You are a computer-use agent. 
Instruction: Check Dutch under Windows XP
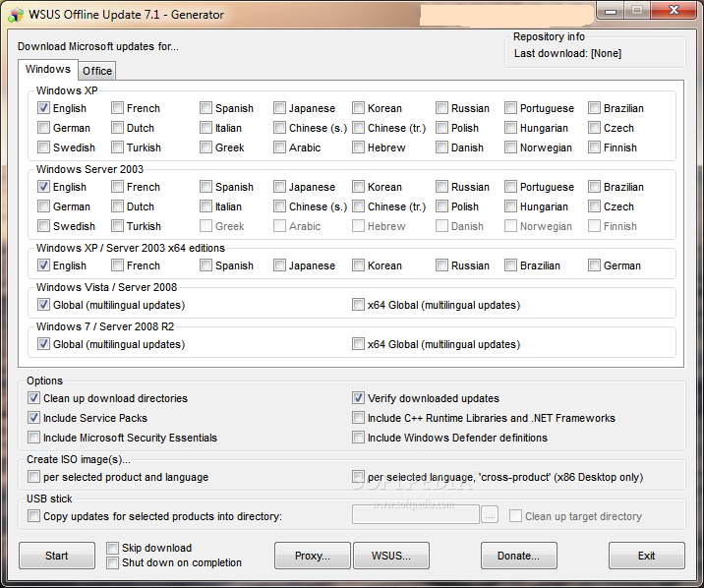tap(117, 128)
